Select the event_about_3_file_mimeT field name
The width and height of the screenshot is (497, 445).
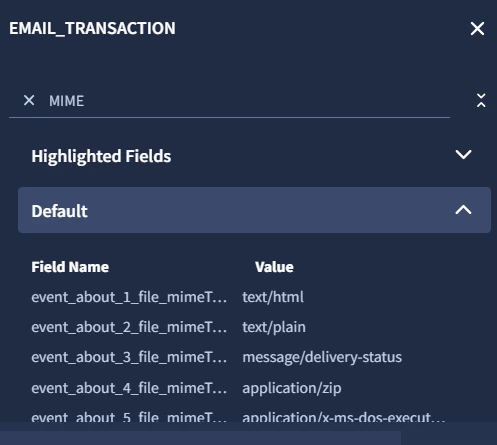129,357
